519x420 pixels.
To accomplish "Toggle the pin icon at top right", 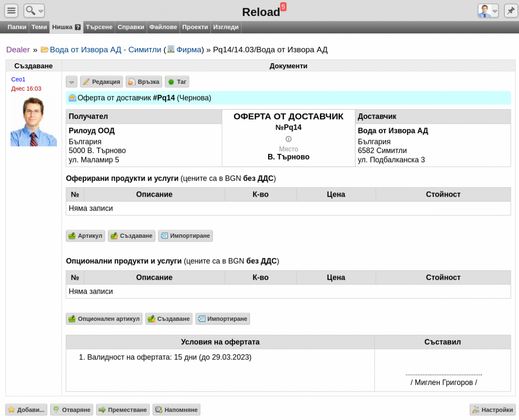I will 511,10.
